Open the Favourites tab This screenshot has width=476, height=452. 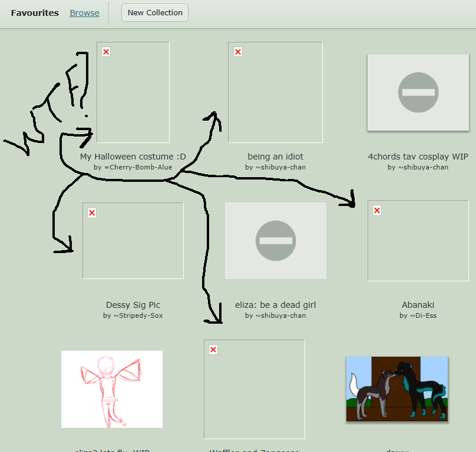coord(35,13)
